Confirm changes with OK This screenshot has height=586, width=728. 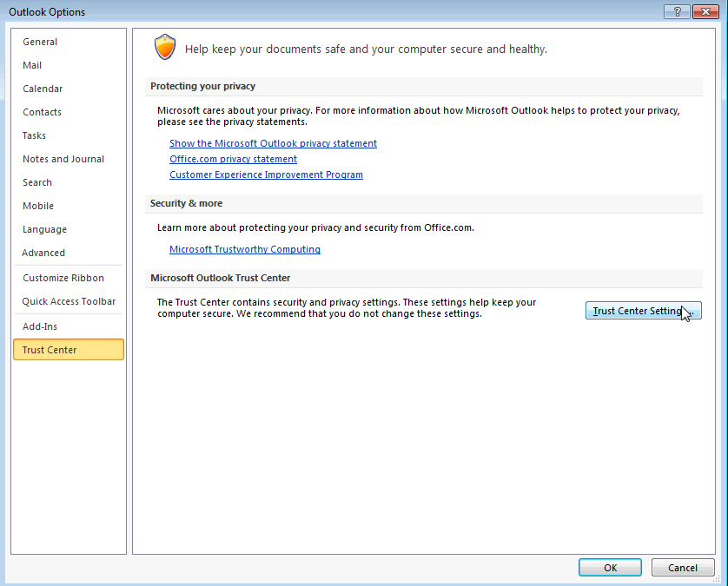click(x=610, y=568)
